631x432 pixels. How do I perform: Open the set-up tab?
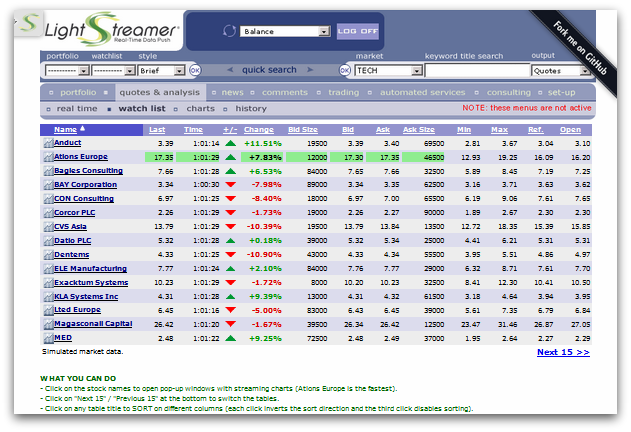click(x=561, y=93)
